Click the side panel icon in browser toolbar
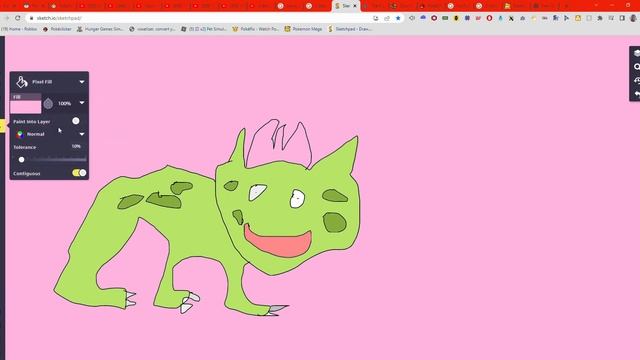The height and width of the screenshot is (360, 640). pyautogui.click(x=622, y=18)
